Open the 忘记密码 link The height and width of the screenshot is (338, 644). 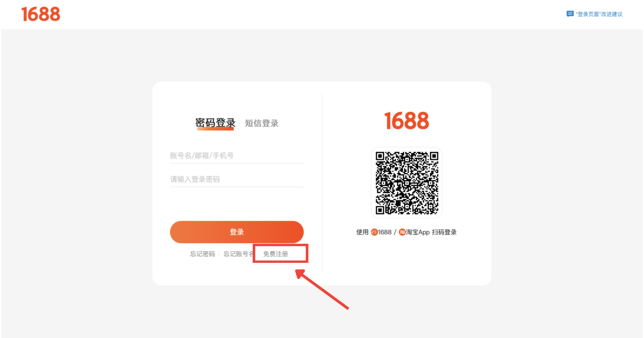pos(202,254)
